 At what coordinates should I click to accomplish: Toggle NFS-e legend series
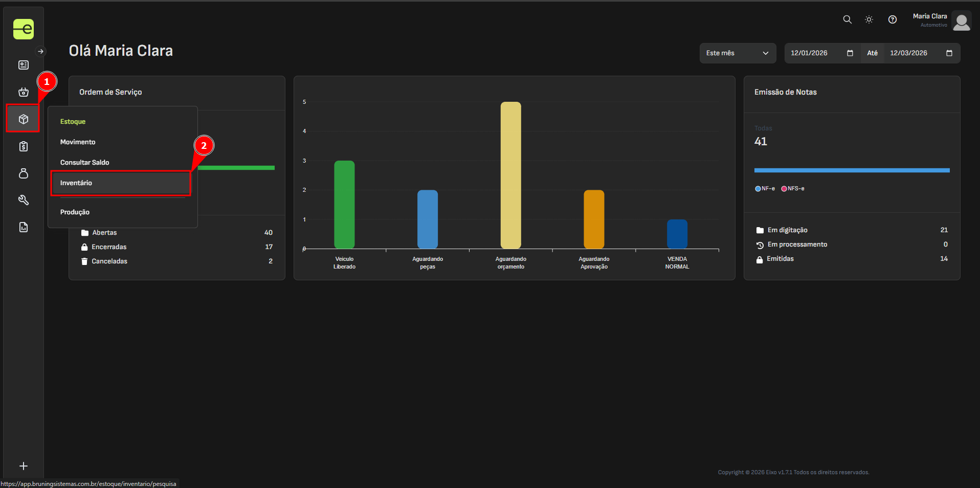click(x=793, y=189)
